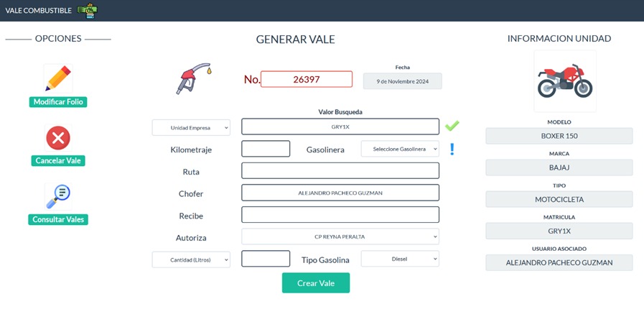Click the Consultar Vales button label
This screenshot has height=322, width=644.
[x=58, y=220]
